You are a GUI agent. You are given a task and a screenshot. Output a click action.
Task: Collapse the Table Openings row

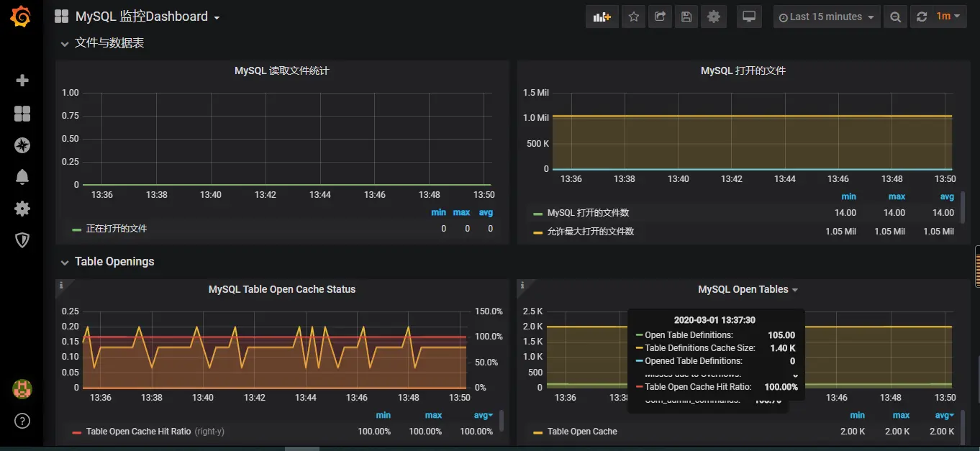pos(114,262)
